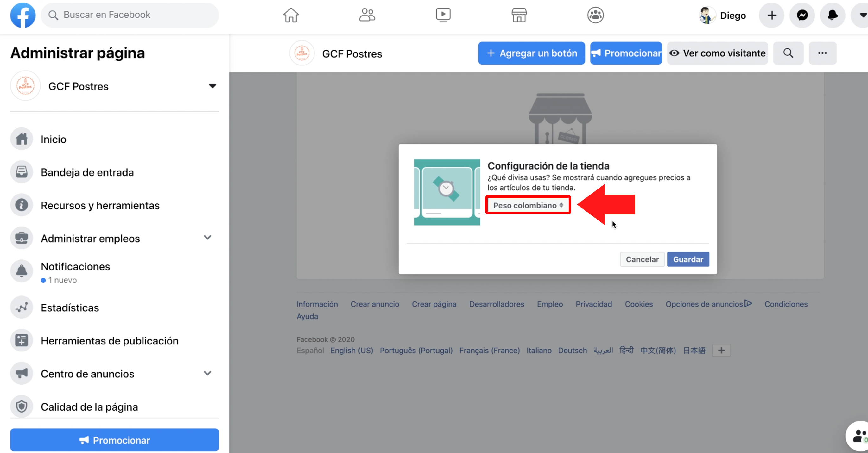Open the three-dots more options menu

pyautogui.click(x=822, y=53)
